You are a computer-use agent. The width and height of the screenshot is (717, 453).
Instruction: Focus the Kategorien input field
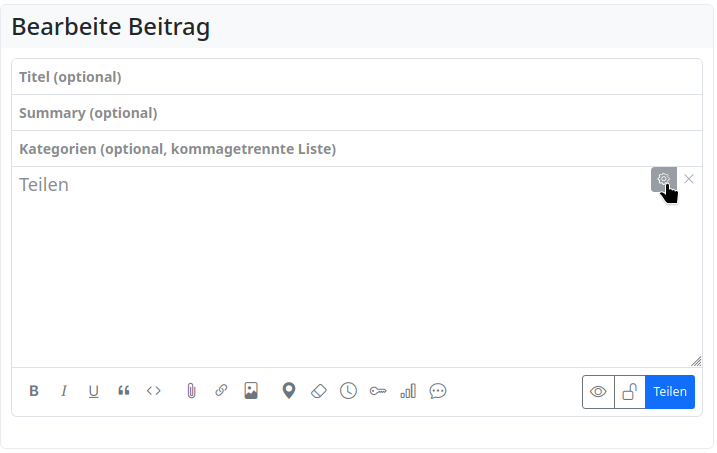point(357,149)
